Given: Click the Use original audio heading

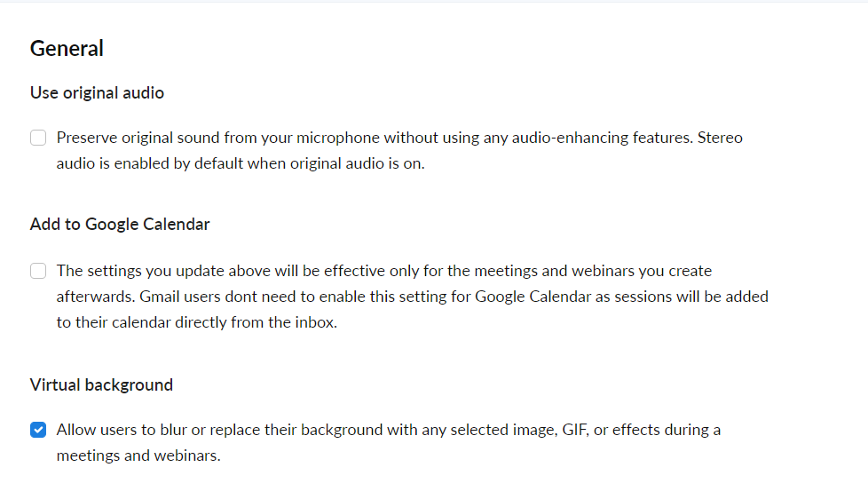Looking at the screenshot, I should point(97,92).
